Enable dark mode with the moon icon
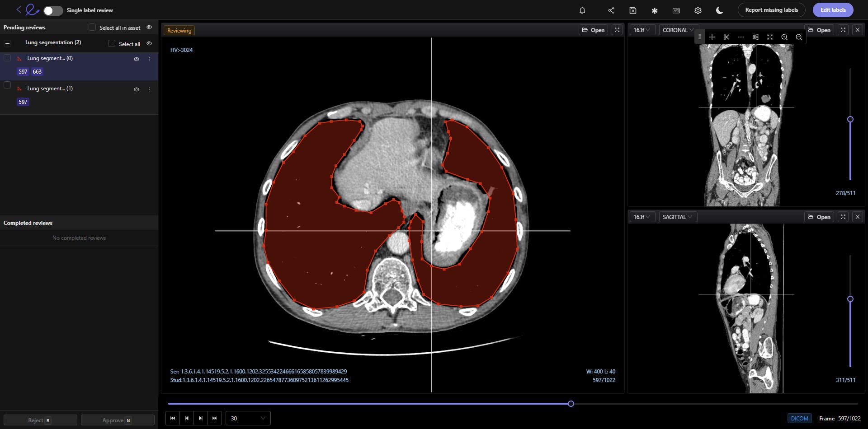868x429 pixels. [719, 10]
